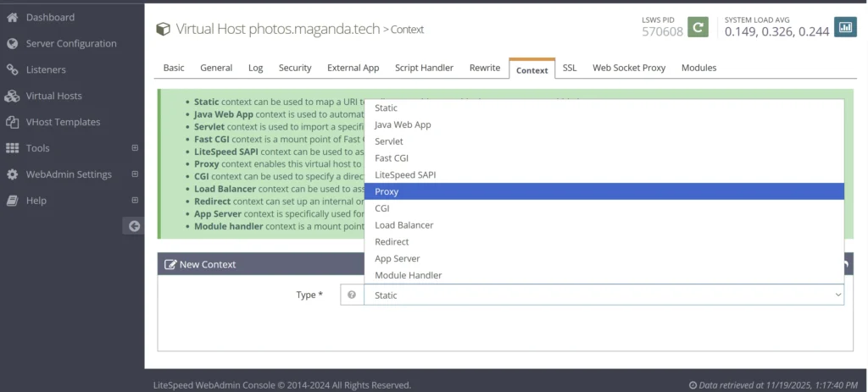The width and height of the screenshot is (868, 392).
Task: Open Listeners in the sidebar
Action: pyautogui.click(x=46, y=69)
